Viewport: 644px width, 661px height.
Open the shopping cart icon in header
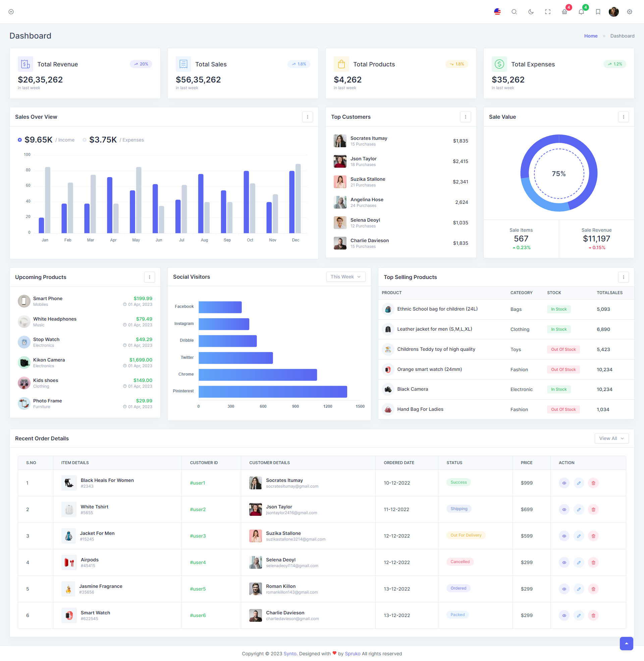[x=564, y=12]
